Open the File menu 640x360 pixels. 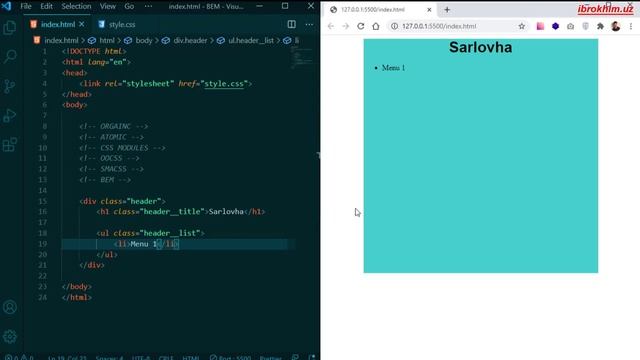click(x=26, y=6)
